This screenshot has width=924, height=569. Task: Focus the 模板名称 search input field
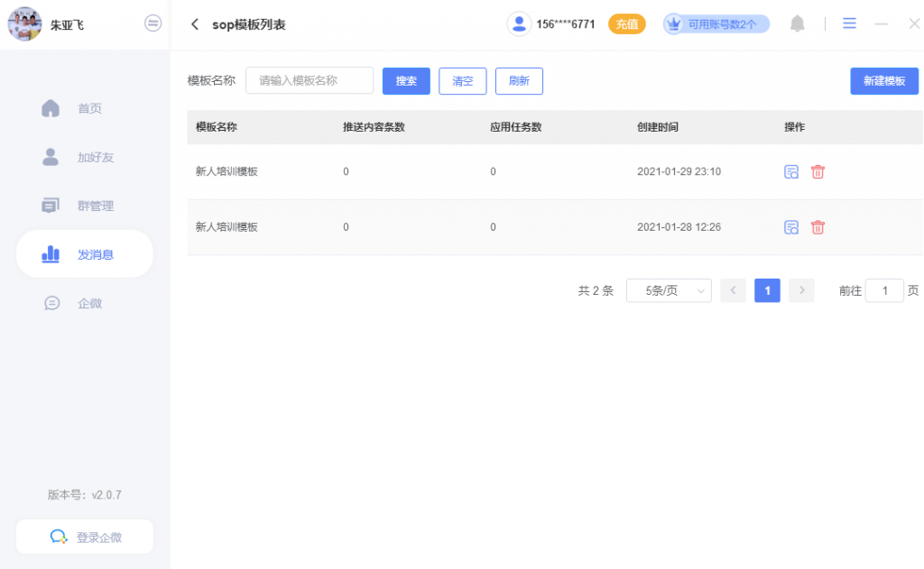click(310, 80)
